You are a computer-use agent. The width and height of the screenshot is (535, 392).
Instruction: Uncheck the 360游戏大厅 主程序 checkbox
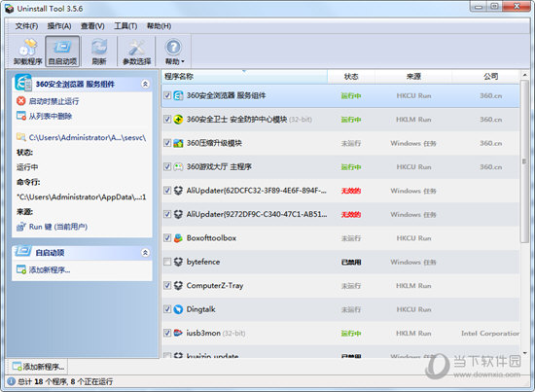pos(167,167)
